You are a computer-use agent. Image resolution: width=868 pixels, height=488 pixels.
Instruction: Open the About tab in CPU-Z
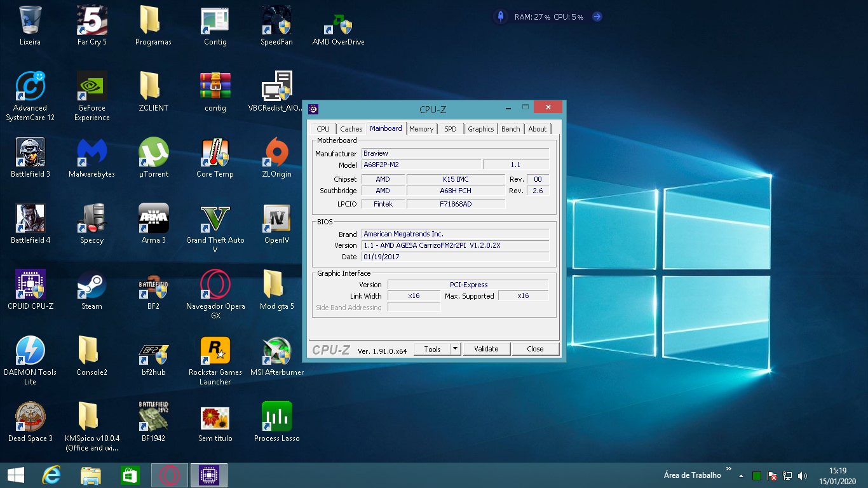coord(538,129)
